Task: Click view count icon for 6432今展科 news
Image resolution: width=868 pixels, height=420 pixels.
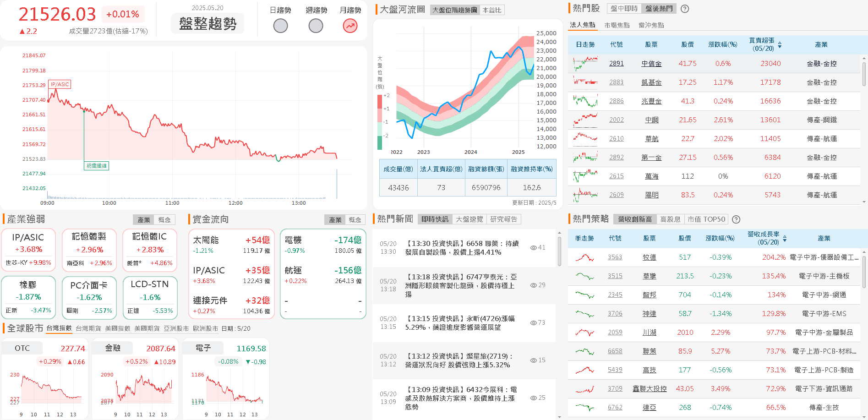Action: tap(534, 398)
